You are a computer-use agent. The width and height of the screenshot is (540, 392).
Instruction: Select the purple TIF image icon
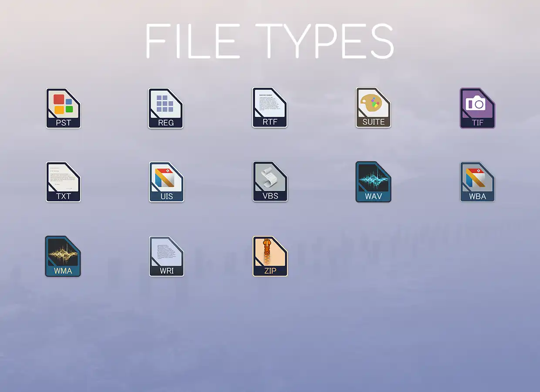click(477, 108)
